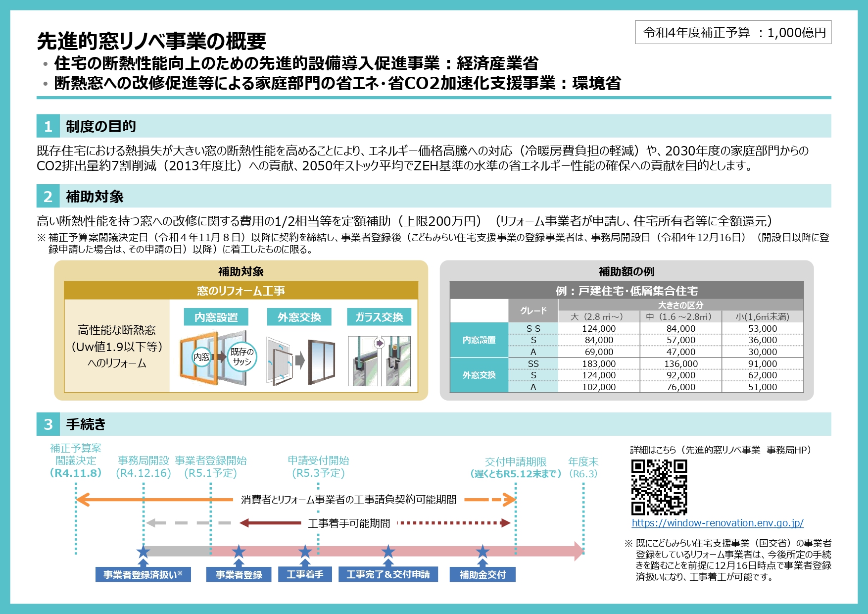Click the QR code image
The height and width of the screenshot is (614, 868).
pyautogui.click(x=659, y=487)
